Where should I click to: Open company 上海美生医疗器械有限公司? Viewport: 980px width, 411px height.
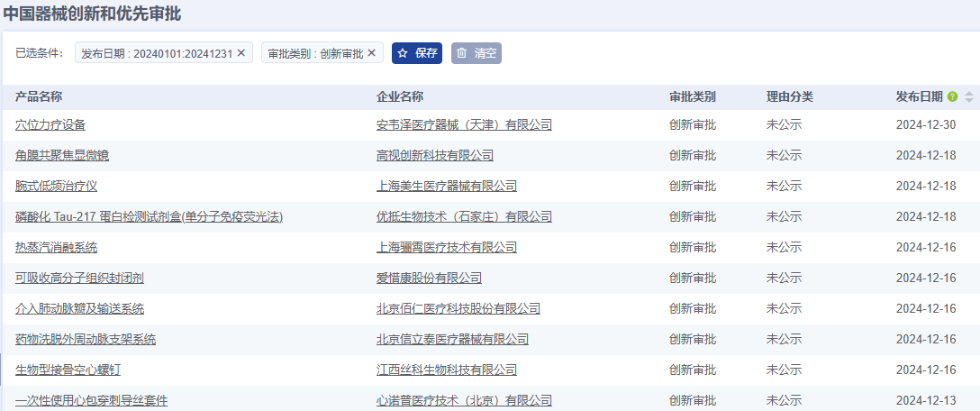(x=447, y=186)
